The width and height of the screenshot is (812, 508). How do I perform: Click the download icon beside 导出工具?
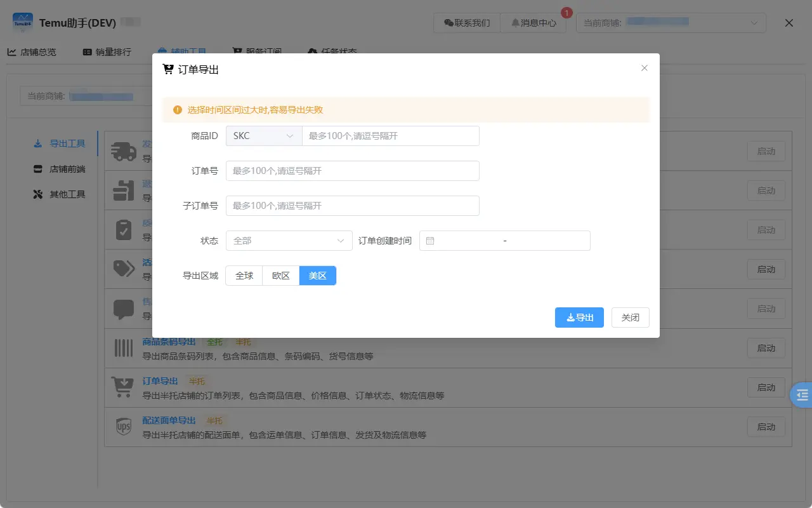pyautogui.click(x=37, y=144)
